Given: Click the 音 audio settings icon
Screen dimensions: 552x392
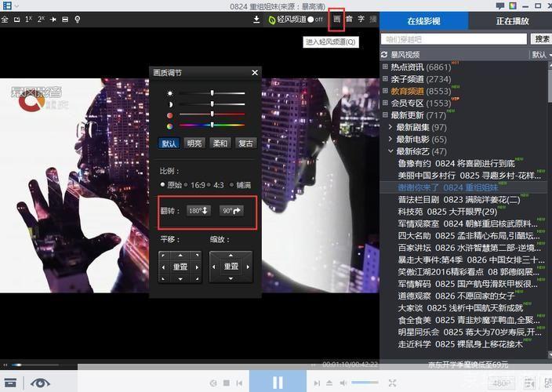Looking at the screenshot, I should tap(349, 19).
